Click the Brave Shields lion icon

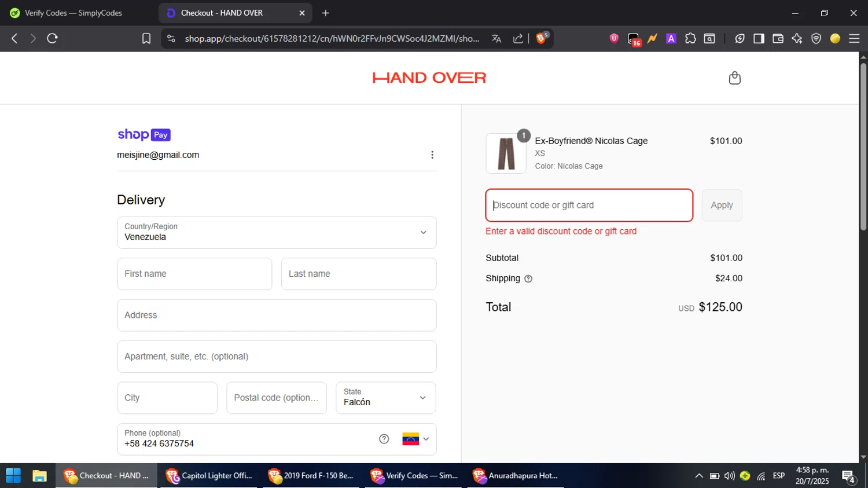pyautogui.click(x=542, y=38)
